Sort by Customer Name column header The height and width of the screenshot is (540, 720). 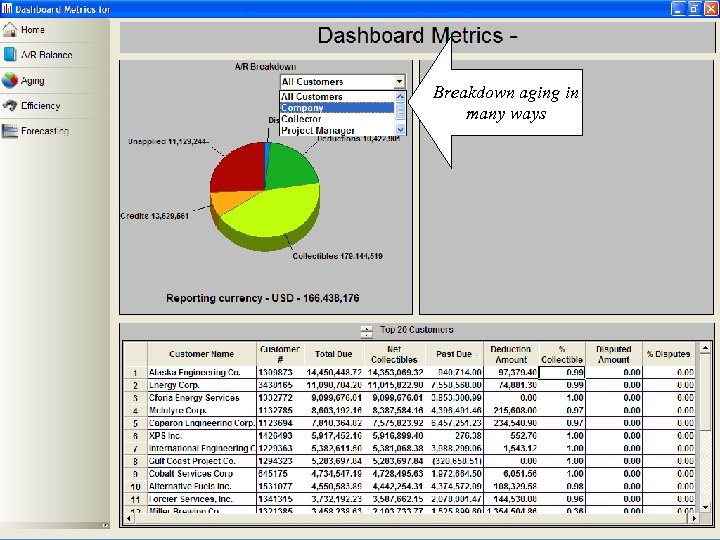point(202,354)
